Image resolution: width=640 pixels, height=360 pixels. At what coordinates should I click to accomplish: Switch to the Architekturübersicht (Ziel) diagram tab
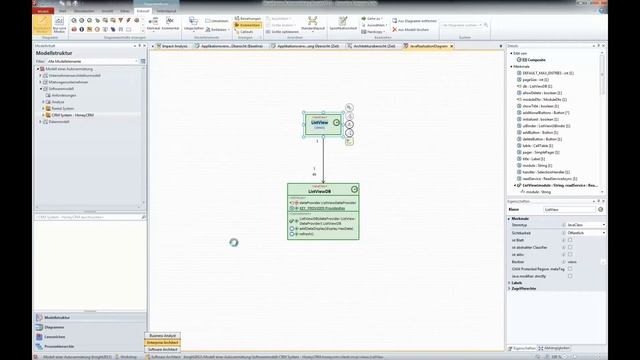point(371,46)
